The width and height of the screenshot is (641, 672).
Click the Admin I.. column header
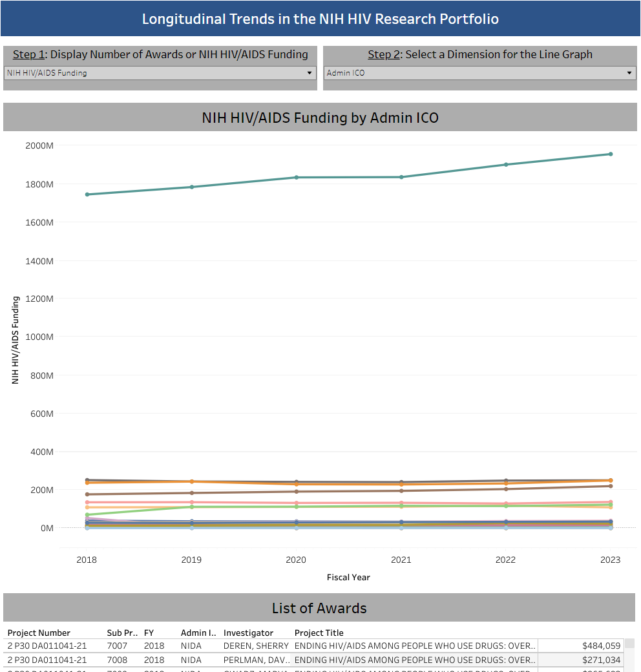coord(198,633)
